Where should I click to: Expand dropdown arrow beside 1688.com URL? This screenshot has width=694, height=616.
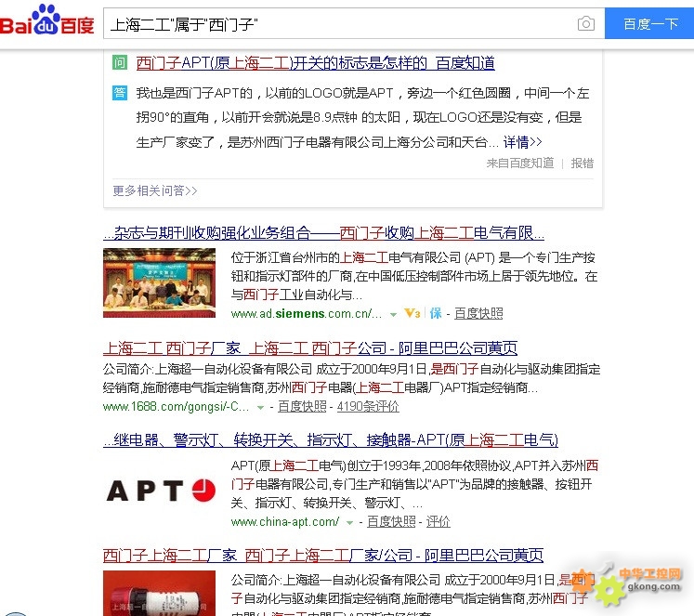(261, 407)
